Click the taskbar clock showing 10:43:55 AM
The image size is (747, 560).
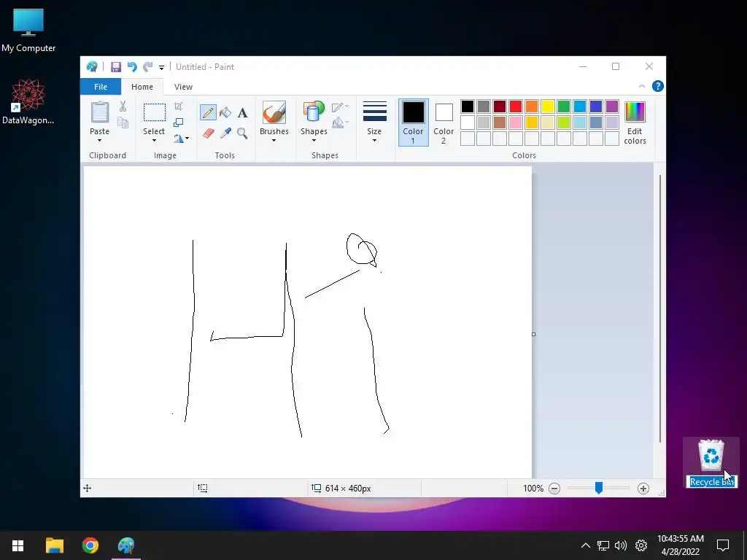point(681,545)
